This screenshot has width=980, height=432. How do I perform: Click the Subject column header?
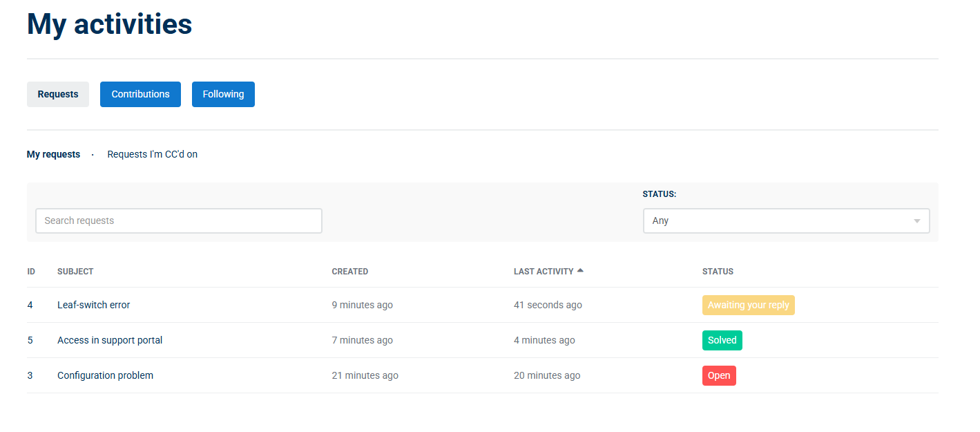pos(75,272)
